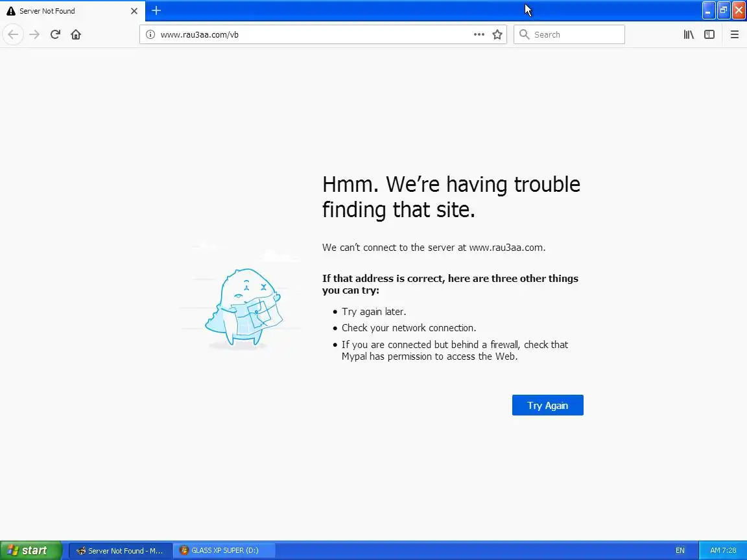Click bullet text 'Try again later.'
The image size is (747, 560).
coord(374,312)
